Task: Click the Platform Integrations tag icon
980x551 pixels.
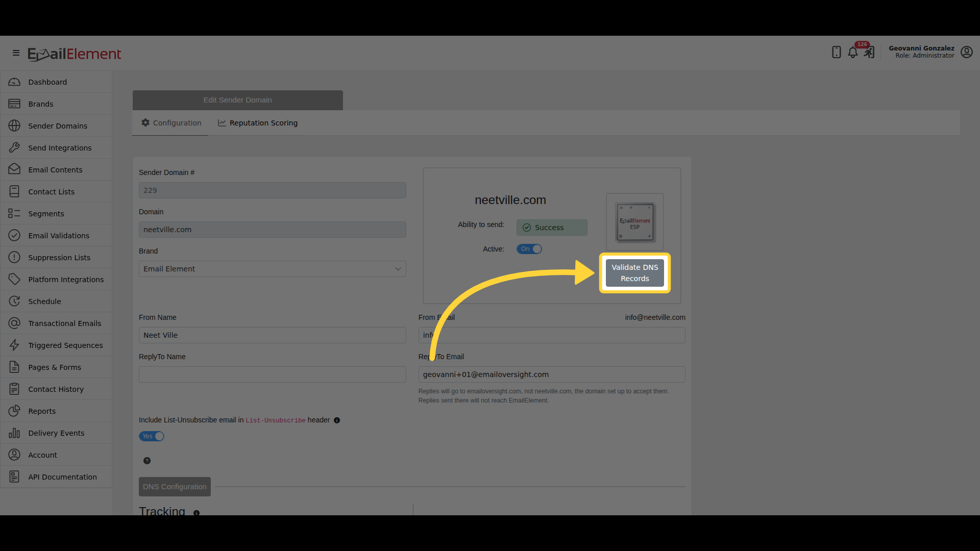Action: pos(14,280)
